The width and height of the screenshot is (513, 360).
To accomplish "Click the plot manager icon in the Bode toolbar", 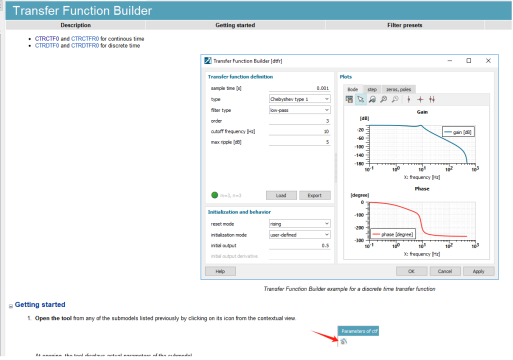I will (349, 99).
